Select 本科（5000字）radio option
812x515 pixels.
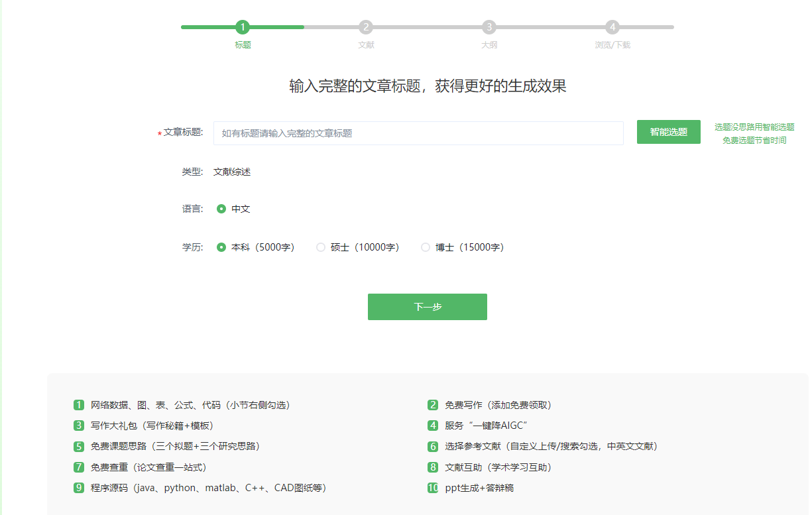[x=221, y=247]
